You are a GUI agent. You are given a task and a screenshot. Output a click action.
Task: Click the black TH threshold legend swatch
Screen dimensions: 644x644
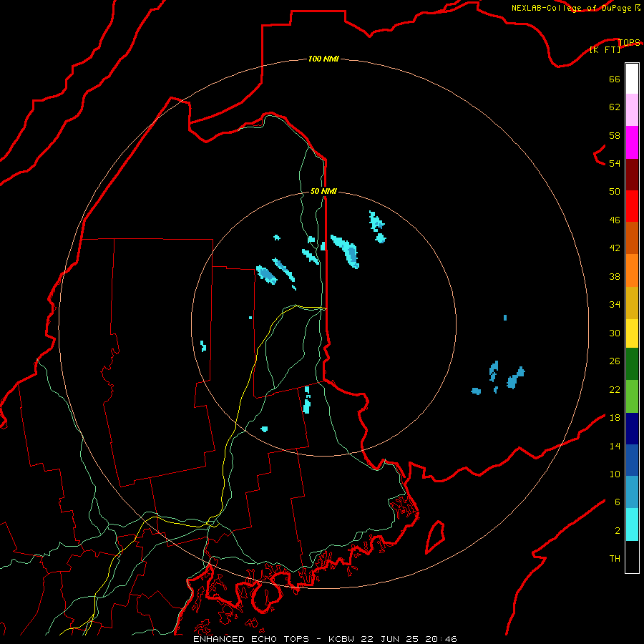(632, 557)
